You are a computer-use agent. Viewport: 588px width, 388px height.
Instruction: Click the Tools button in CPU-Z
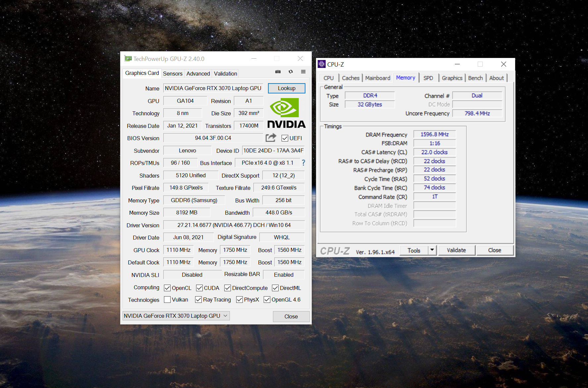coord(414,250)
